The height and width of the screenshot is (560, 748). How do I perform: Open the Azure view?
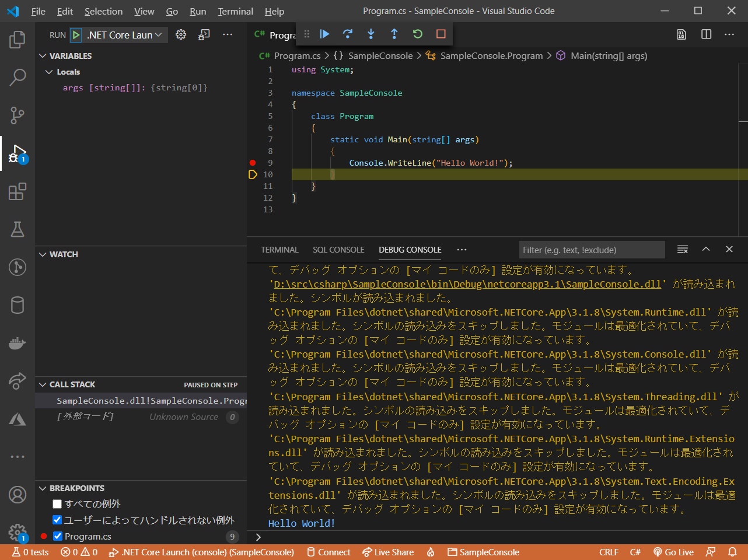[x=18, y=419]
